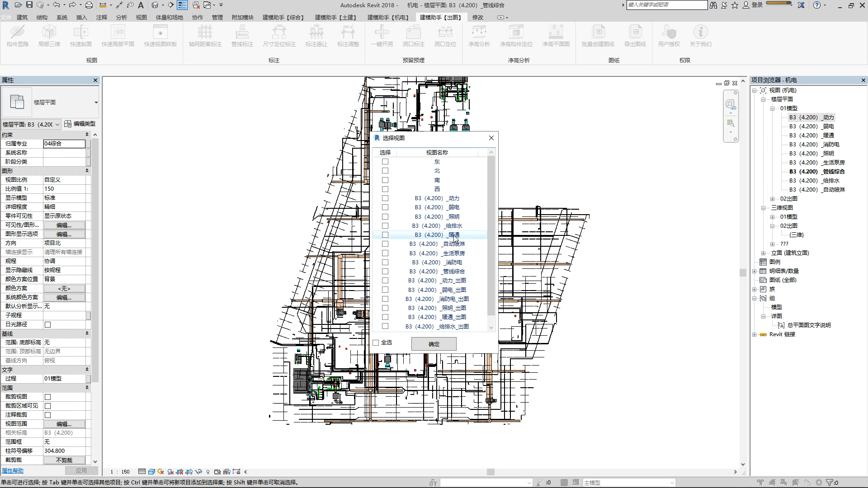Expand the 02出图 node under 楼层平面
The image size is (868, 488).
pos(773,199)
